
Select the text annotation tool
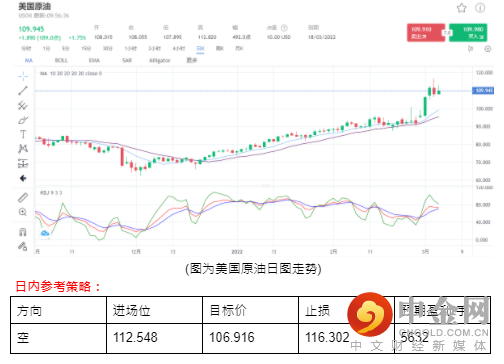pyautogui.click(x=23, y=134)
